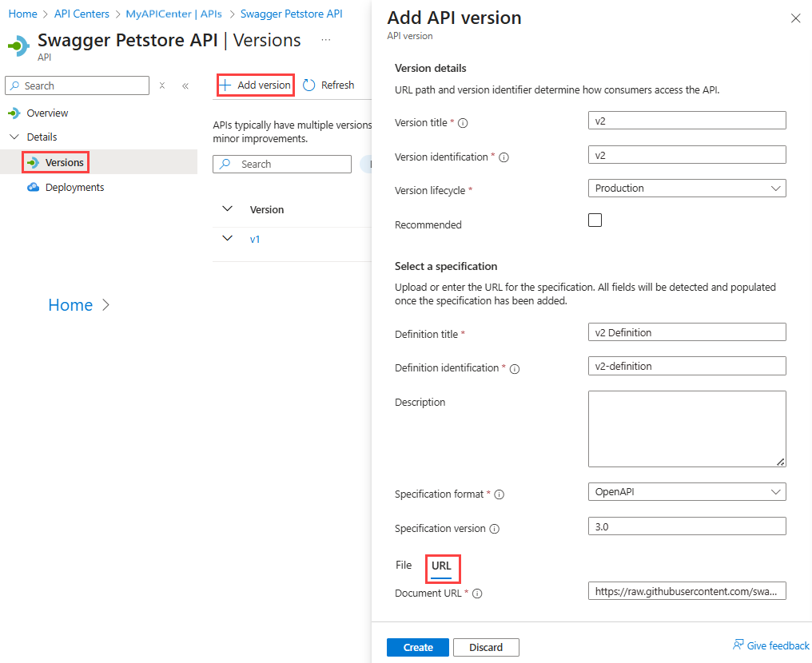Enable the Recommended checkbox
The image size is (812, 663).
point(595,220)
